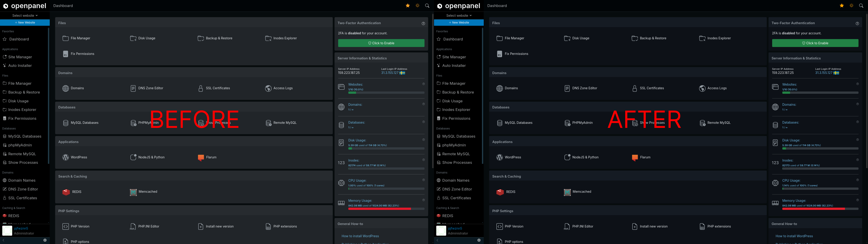Image resolution: width=868 pixels, height=244 pixels.
Task: Collapse AFTER sidebar using bottom chevron
Action: pos(437,240)
